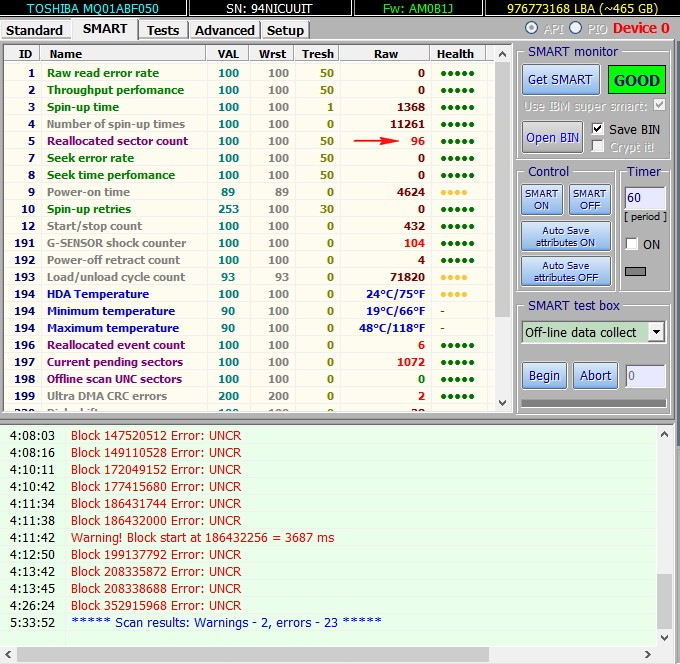Click the Get SMART button
Image resolution: width=680 pixels, height=664 pixels.
559,80
